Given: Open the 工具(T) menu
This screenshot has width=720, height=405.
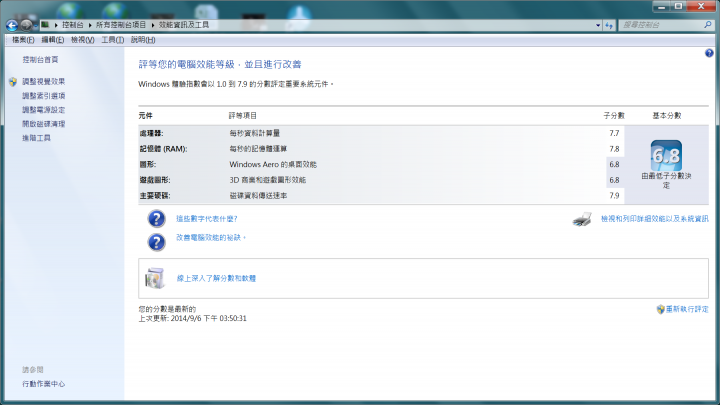Looking at the screenshot, I should 112,40.
